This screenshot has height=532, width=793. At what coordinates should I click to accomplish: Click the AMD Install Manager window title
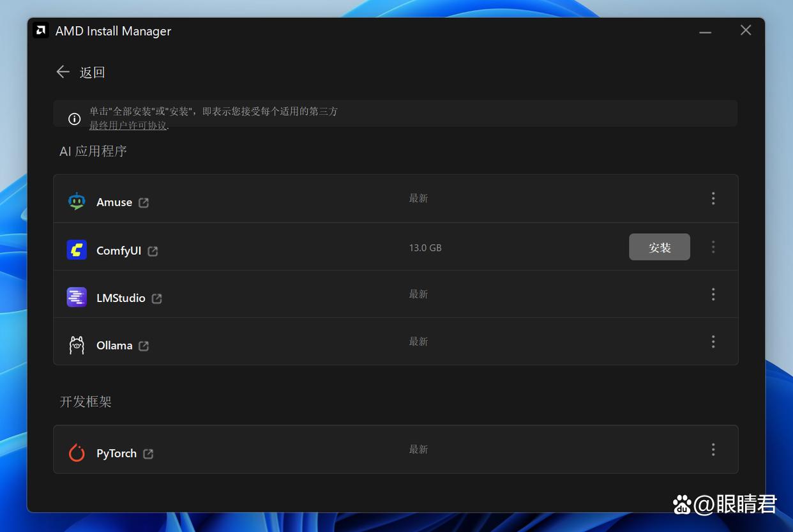(113, 31)
